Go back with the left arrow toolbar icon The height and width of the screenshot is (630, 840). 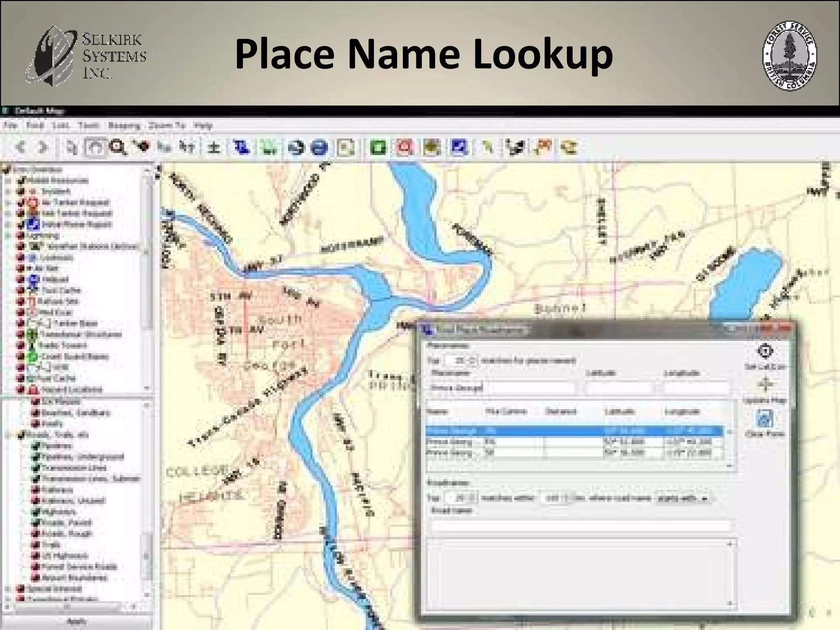tap(21, 147)
